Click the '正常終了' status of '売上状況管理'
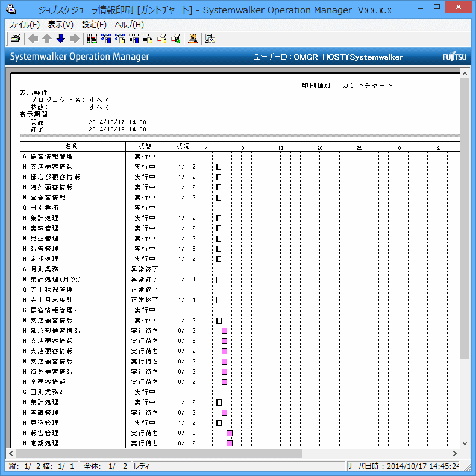476x476 pixels. (x=145, y=290)
